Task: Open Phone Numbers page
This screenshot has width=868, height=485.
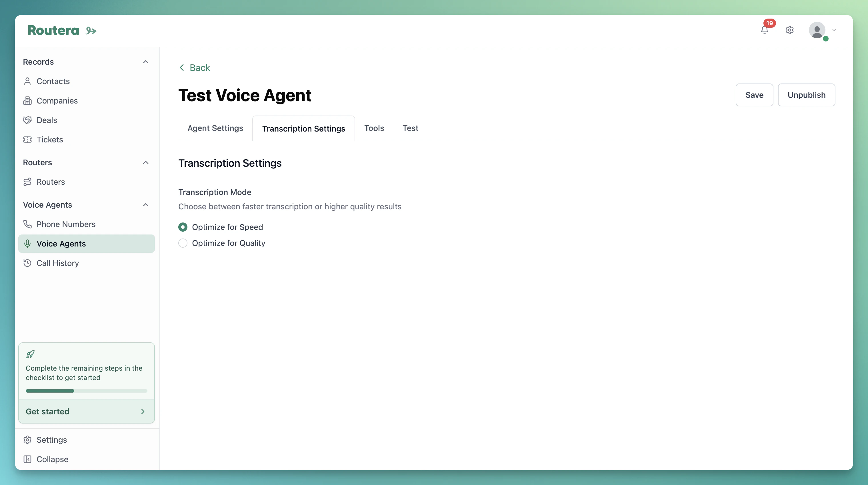Action: (87, 224)
